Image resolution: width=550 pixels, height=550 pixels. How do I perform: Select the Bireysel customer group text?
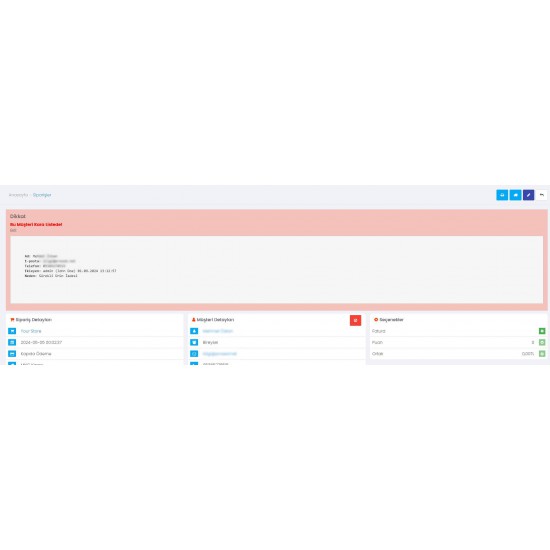(210, 342)
